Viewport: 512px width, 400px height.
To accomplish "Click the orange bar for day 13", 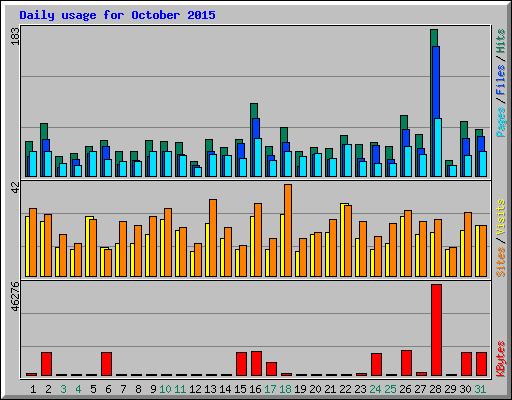I will click(213, 238).
